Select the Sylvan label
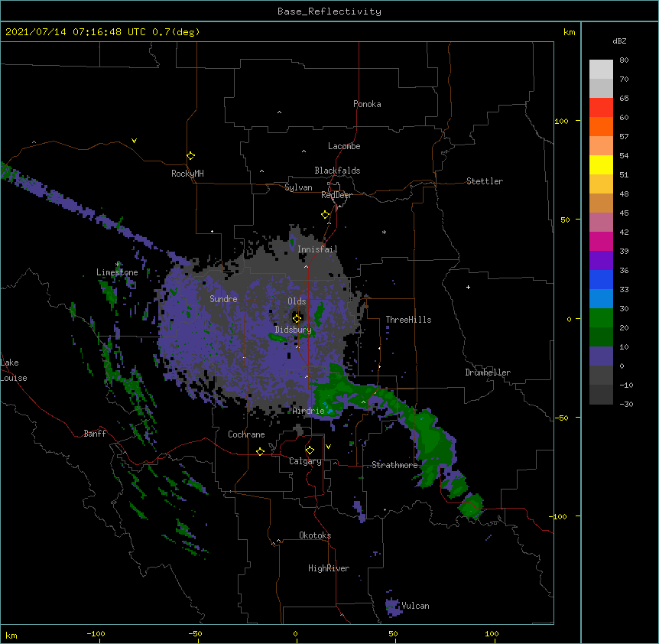This screenshot has height=644, width=659. (x=298, y=187)
